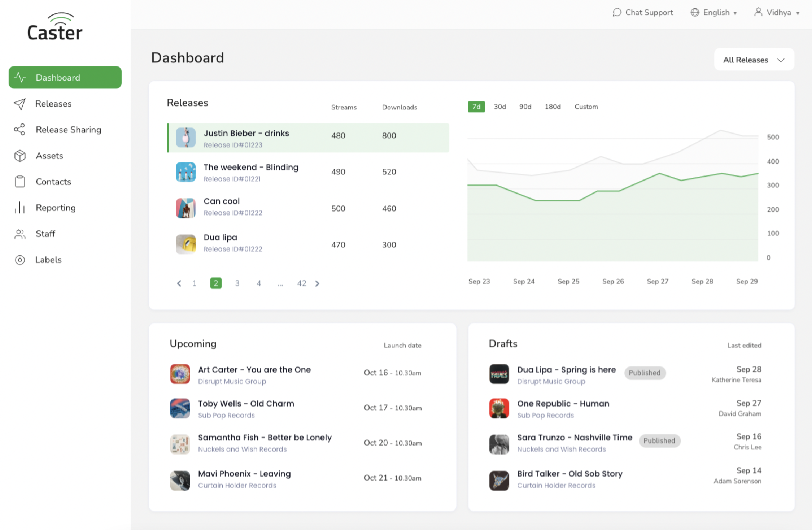Open Dua Lipa Spring is here artwork
The image size is (812, 530).
(x=499, y=374)
